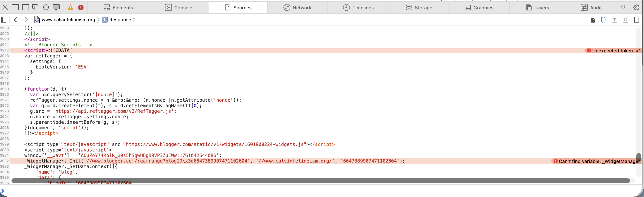Screen dimensions: 644x197
Task: Show warnings via the yellow triangle icon
Action: pyautogui.click(x=70, y=7)
